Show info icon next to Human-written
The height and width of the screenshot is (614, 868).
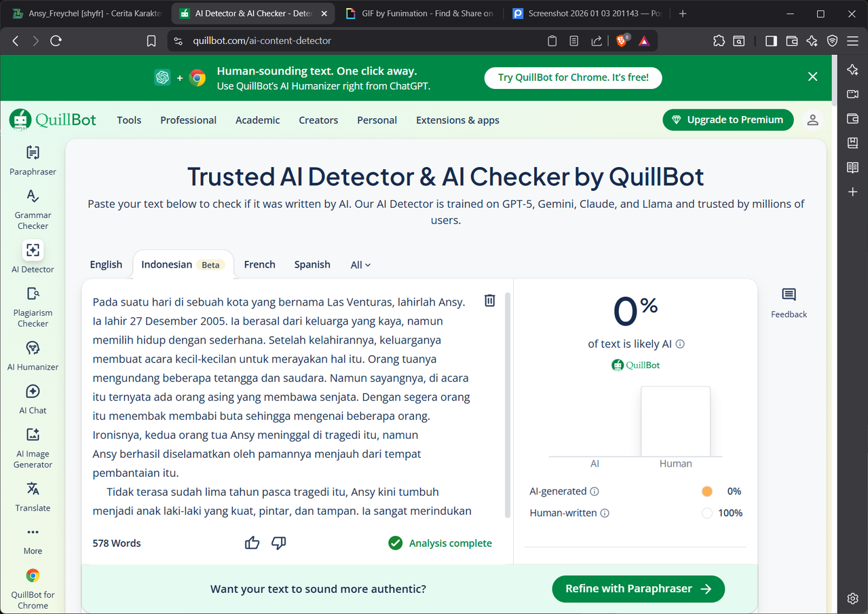click(x=605, y=513)
